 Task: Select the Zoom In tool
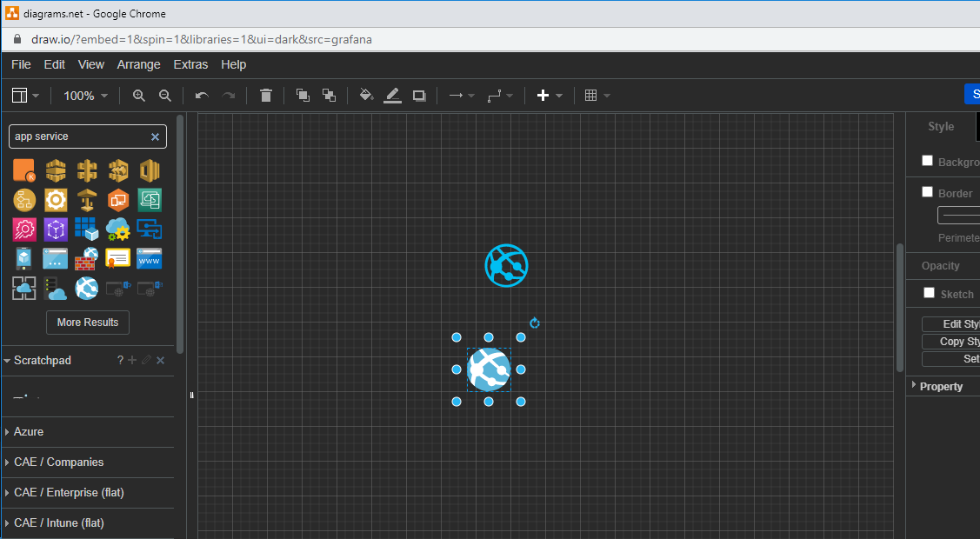point(139,96)
